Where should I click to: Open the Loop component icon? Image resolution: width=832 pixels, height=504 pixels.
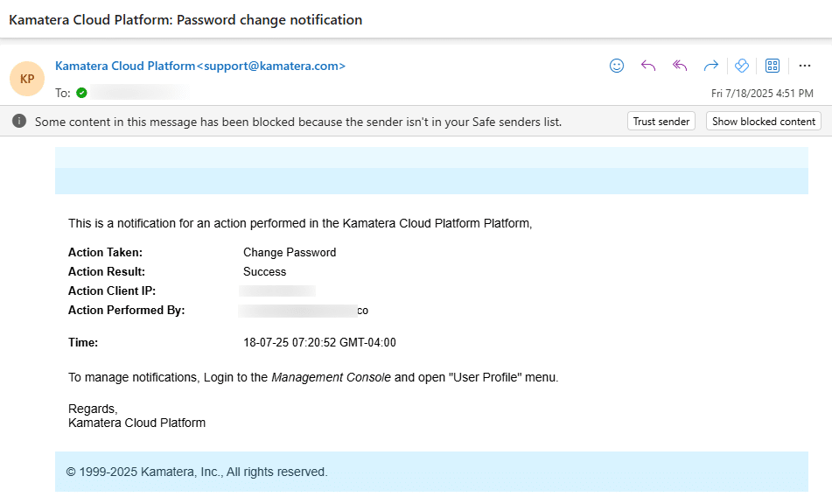(x=741, y=66)
